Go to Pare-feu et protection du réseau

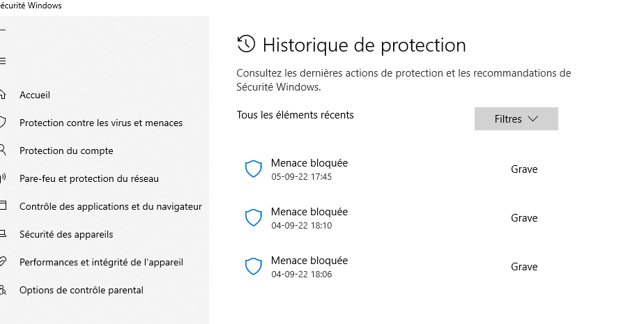[x=89, y=178]
